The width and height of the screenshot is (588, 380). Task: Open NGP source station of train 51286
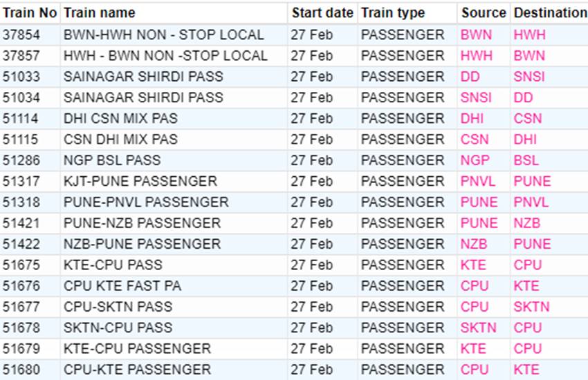(475, 160)
